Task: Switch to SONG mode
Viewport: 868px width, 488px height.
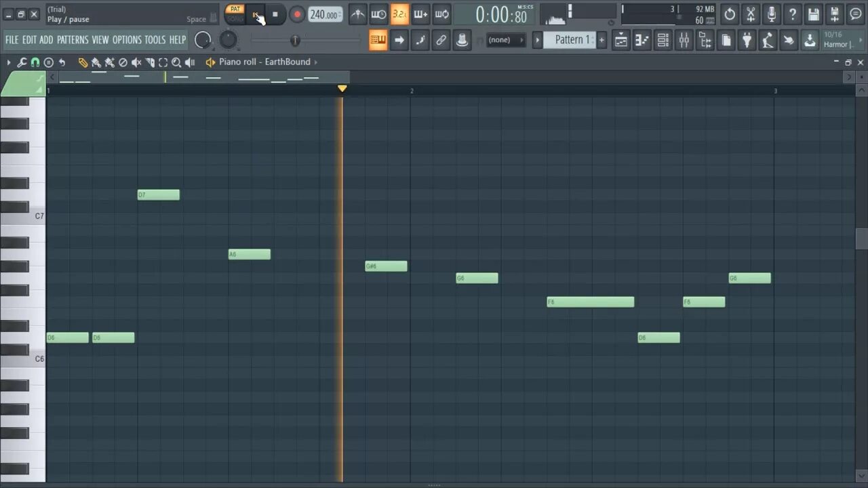Action: click(235, 19)
